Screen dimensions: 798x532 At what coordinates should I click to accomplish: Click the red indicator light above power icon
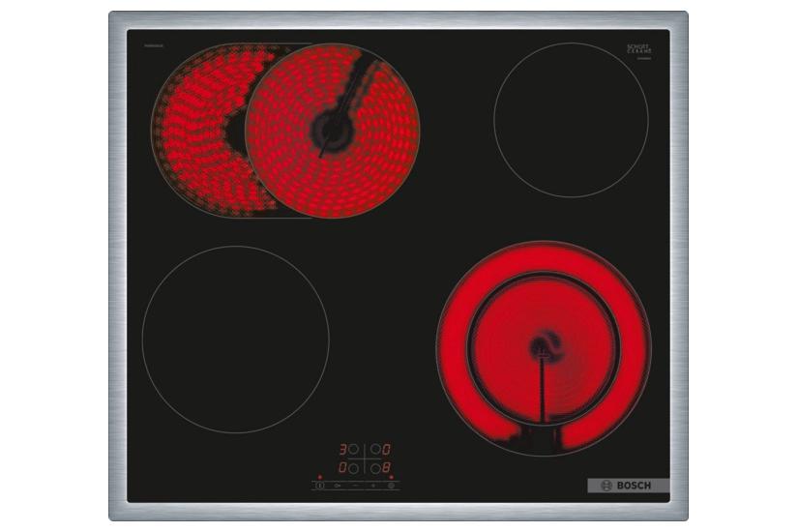tap(319, 477)
